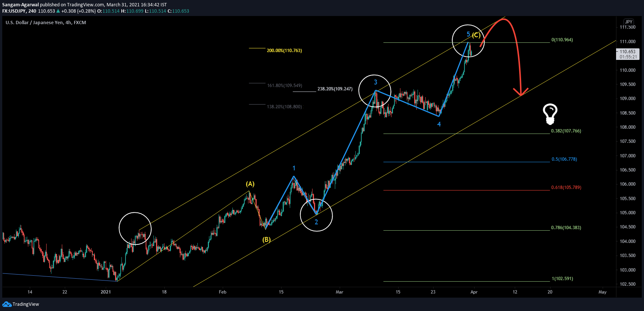Click the 105.000 price axis tick
This screenshot has height=311, width=644.
(x=628, y=213)
